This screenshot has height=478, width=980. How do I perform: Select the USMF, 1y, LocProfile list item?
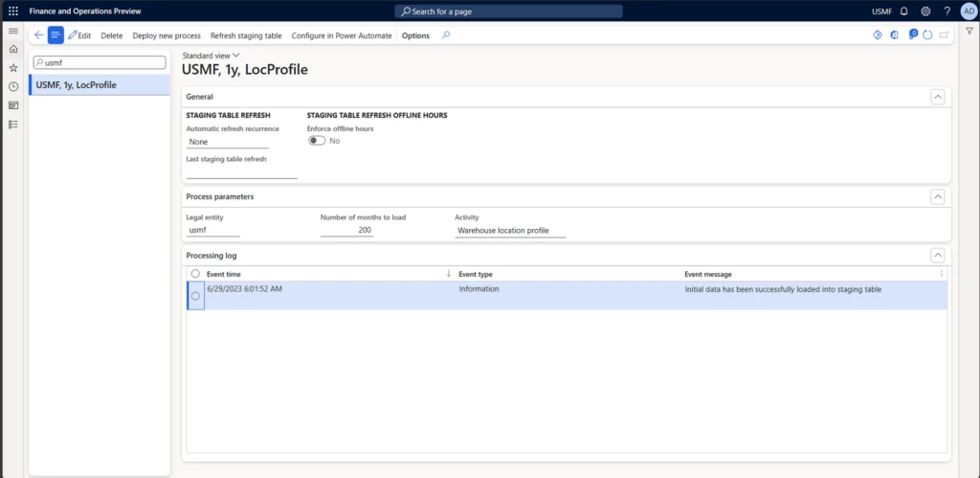tap(100, 85)
